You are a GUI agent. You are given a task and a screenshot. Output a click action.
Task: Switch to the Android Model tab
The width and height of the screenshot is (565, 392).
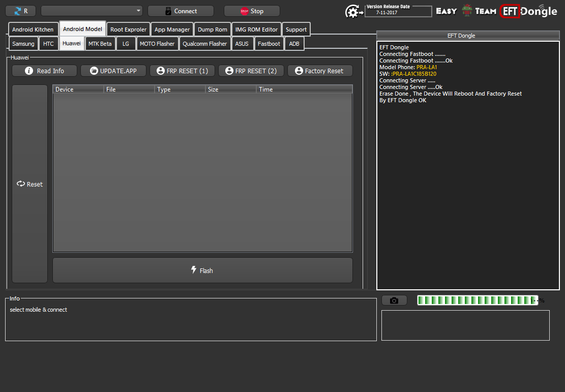[x=82, y=29]
